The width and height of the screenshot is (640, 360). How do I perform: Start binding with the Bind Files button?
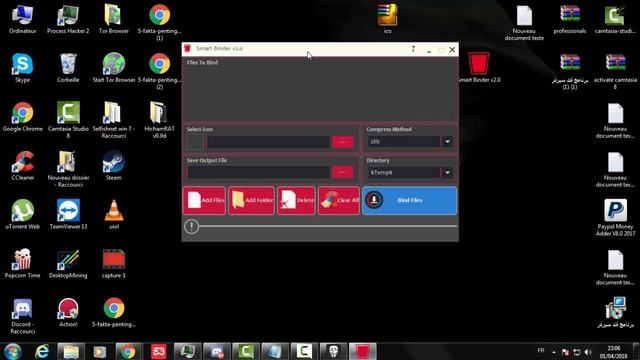(409, 200)
